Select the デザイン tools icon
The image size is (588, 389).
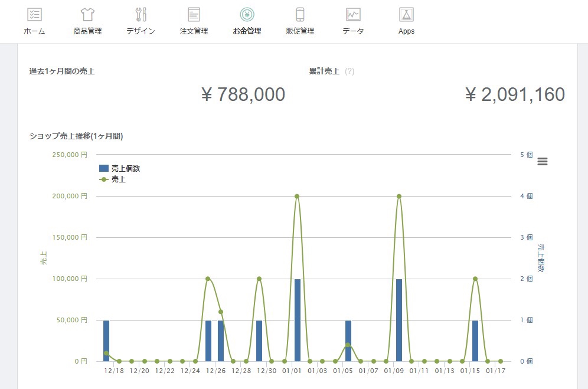(x=141, y=15)
